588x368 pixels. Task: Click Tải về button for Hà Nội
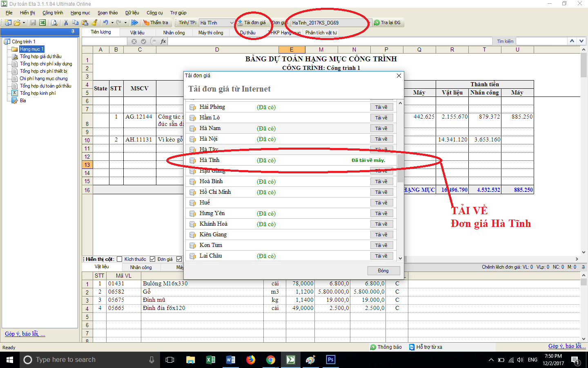pyautogui.click(x=381, y=139)
